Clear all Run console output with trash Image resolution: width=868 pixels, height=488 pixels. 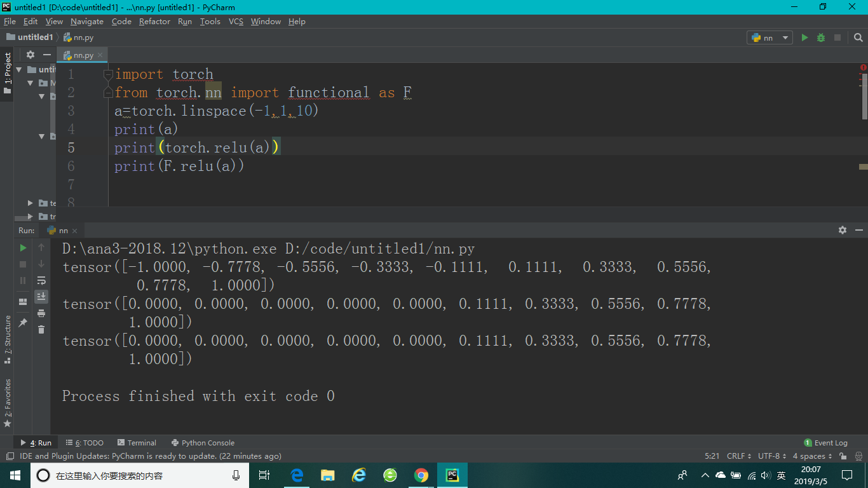41,329
